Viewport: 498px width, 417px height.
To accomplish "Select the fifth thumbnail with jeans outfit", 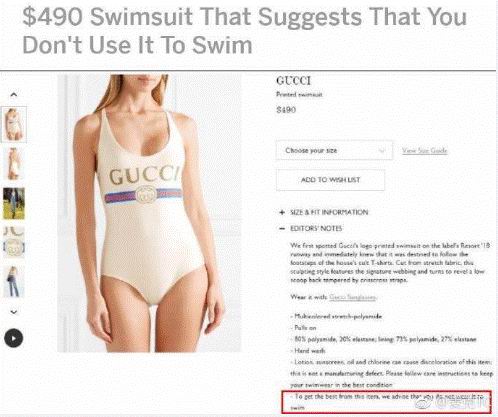I will (14, 281).
